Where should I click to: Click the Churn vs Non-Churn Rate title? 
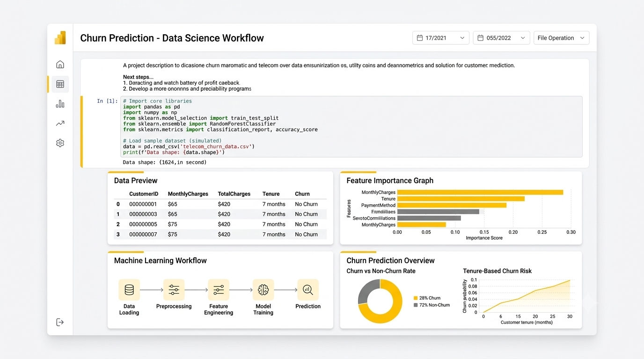(381, 271)
